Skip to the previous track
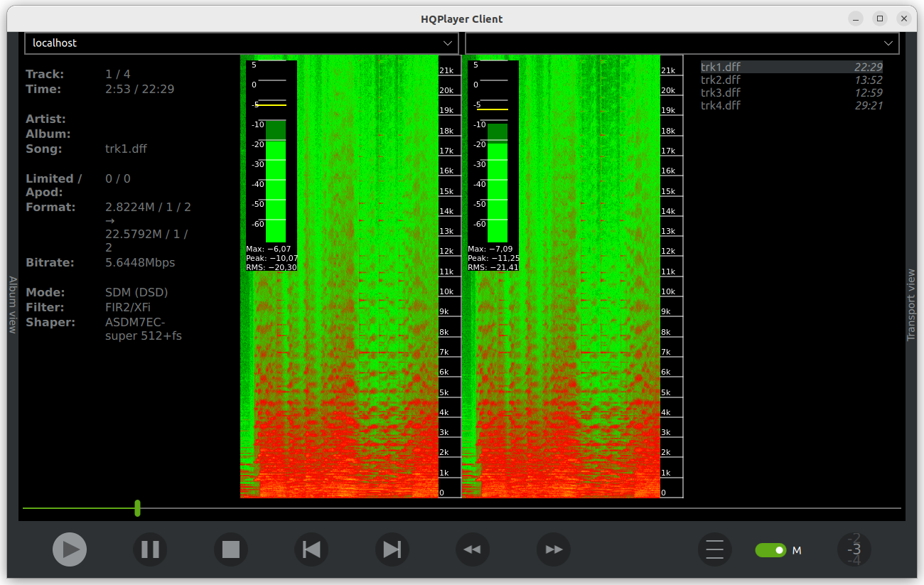The image size is (924, 585). (x=311, y=549)
